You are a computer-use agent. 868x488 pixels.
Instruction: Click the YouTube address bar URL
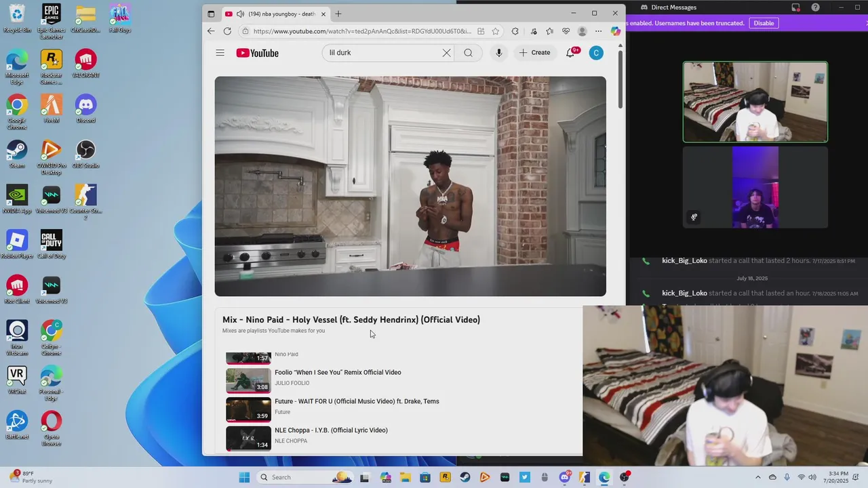362,31
